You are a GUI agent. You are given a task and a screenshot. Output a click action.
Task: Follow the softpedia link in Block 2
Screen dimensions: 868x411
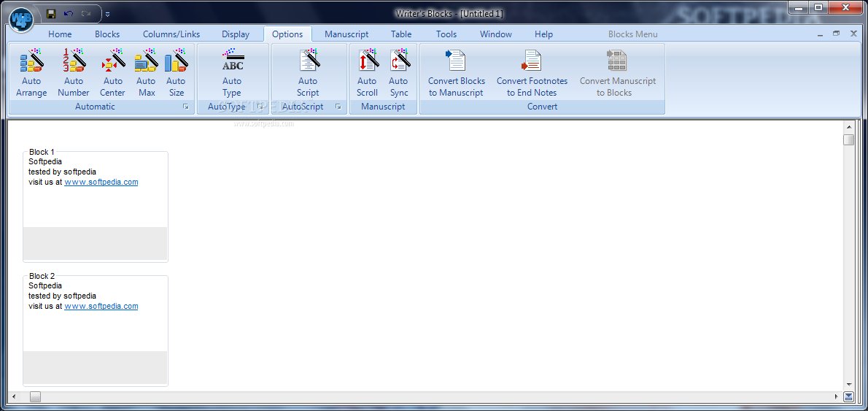101,306
